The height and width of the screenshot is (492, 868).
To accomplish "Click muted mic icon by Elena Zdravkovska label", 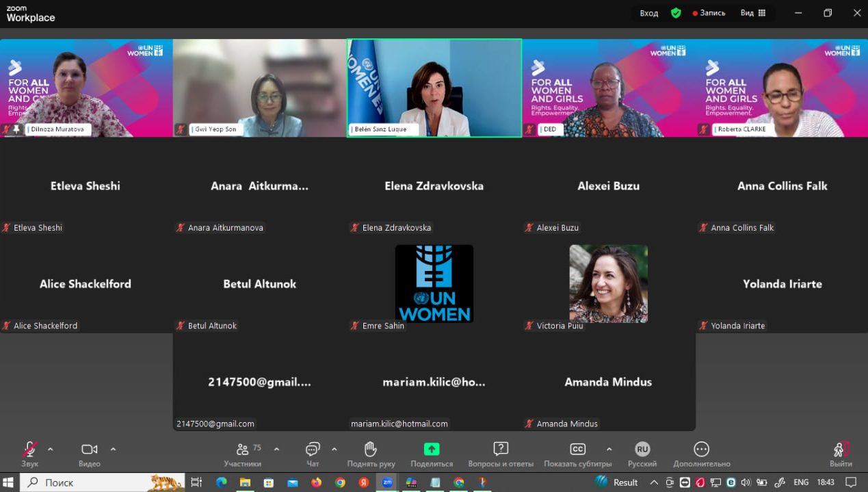I will (x=355, y=227).
